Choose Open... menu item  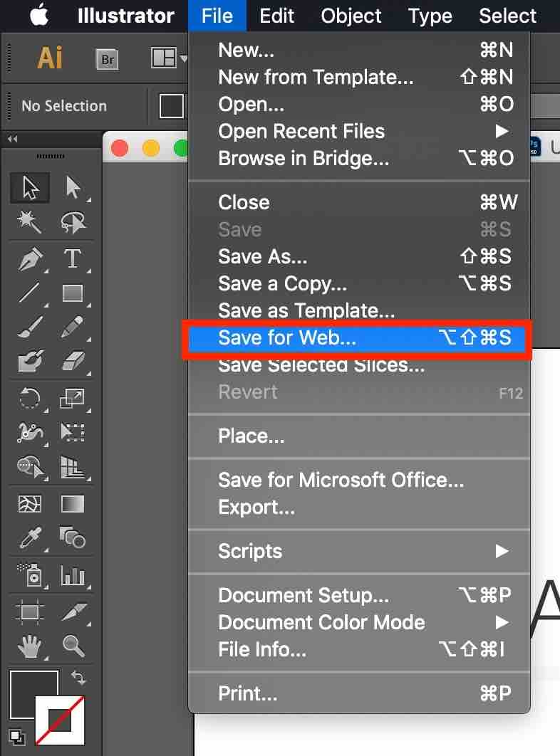point(359,104)
